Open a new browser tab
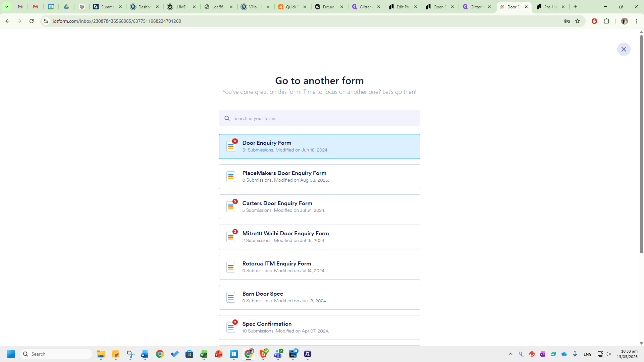 (x=575, y=7)
